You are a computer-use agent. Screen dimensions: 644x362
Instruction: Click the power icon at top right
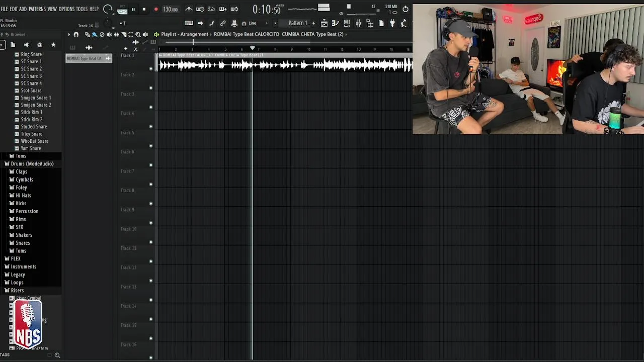point(406,9)
